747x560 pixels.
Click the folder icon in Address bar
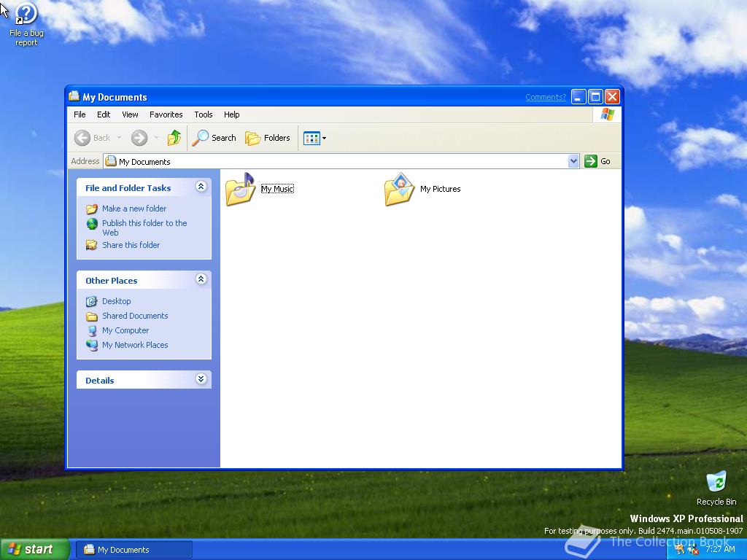coord(111,161)
